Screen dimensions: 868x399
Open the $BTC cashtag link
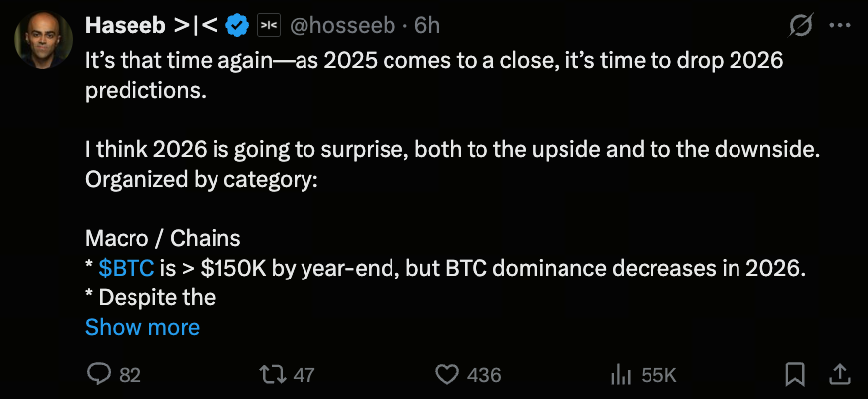click(127, 267)
